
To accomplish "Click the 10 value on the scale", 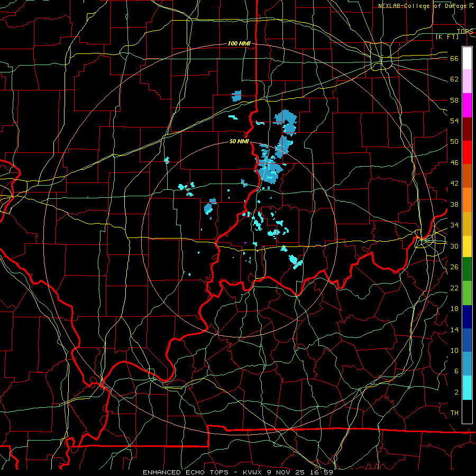I will tap(454, 350).
